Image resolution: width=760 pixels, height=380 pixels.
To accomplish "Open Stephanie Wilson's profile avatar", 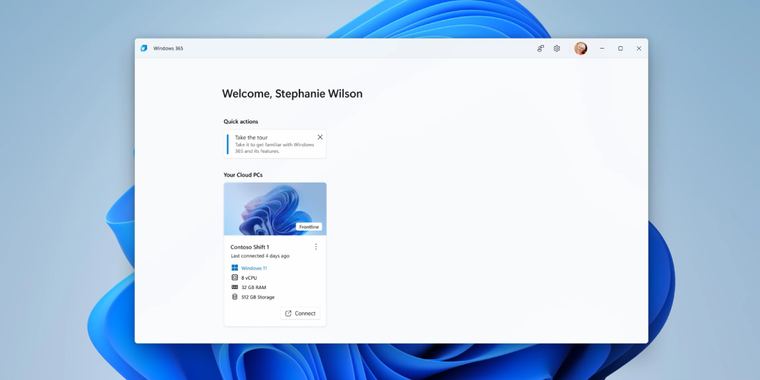I will click(x=581, y=48).
